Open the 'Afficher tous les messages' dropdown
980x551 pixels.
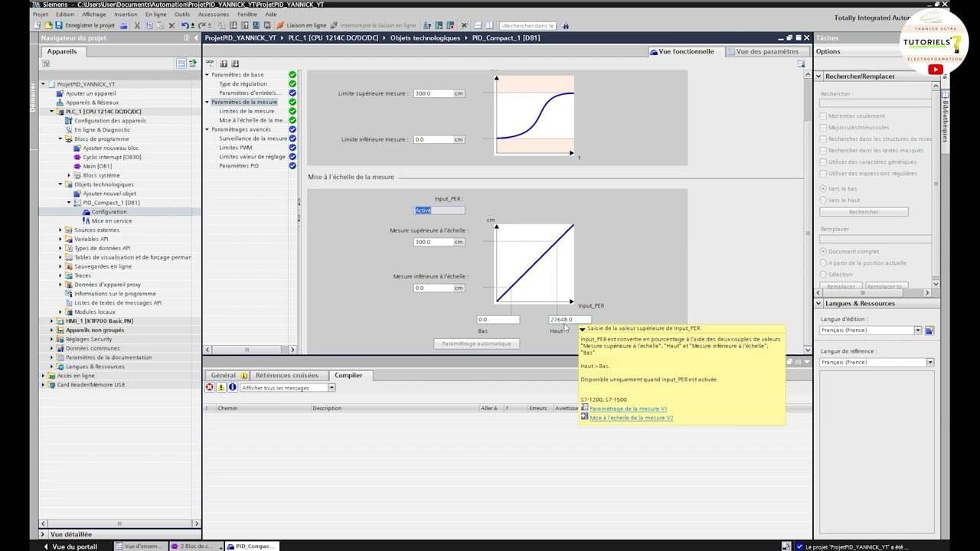[x=332, y=388]
